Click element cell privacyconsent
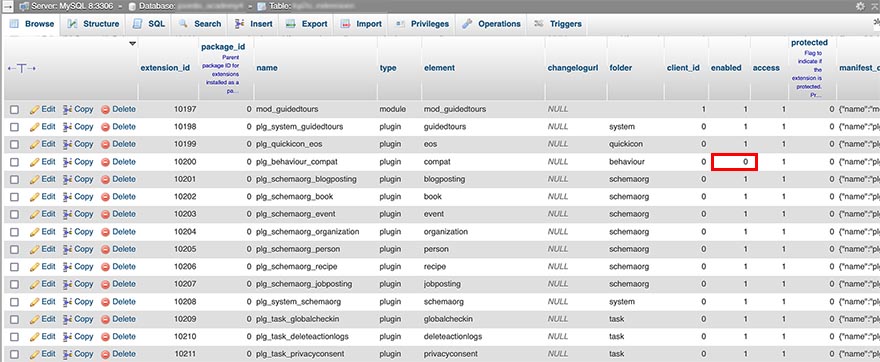 tap(451, 354)
